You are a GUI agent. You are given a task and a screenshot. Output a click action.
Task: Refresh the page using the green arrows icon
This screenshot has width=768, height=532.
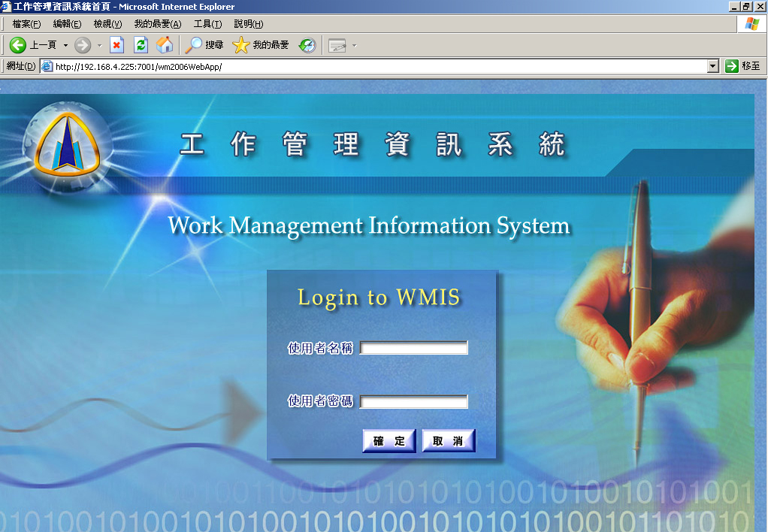[141, 45]
